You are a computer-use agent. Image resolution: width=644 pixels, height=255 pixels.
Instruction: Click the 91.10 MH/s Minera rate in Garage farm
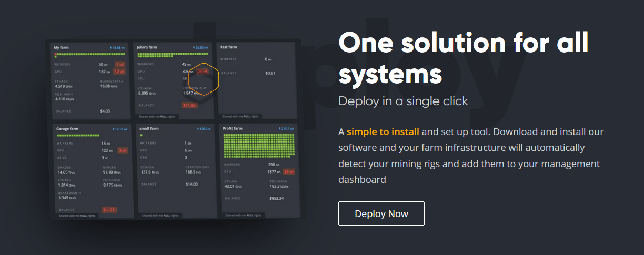click(x=113, y=172)
